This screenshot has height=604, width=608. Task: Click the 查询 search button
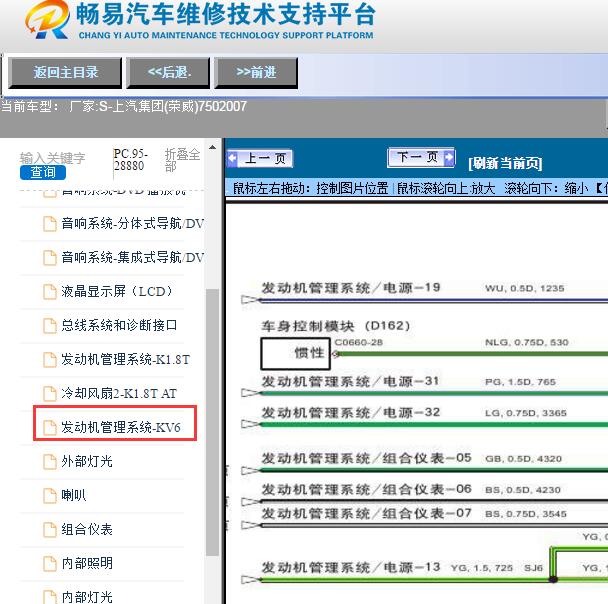[43, 172]
